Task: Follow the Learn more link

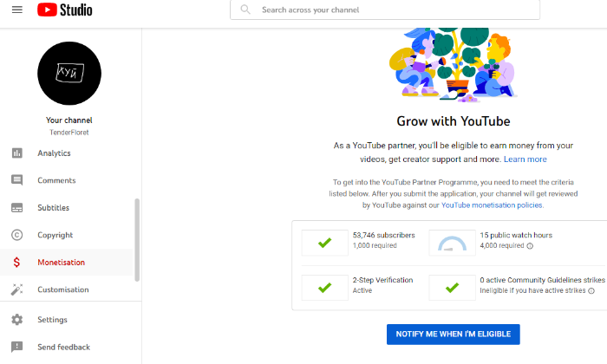Action: [525, 159]
